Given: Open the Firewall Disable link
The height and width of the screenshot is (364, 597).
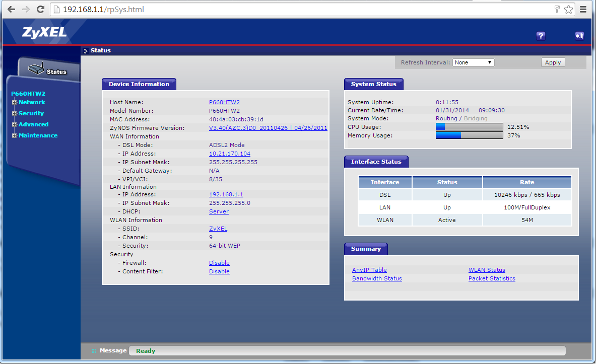Looking at the screenshot, I should [x=219, y=263].
